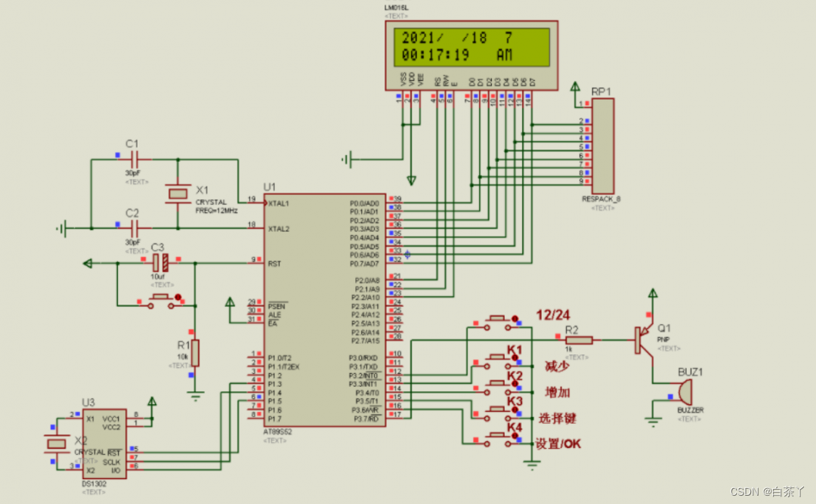Click the ground symbol left of LCD

pyautogui.click(x=348, y=159)
